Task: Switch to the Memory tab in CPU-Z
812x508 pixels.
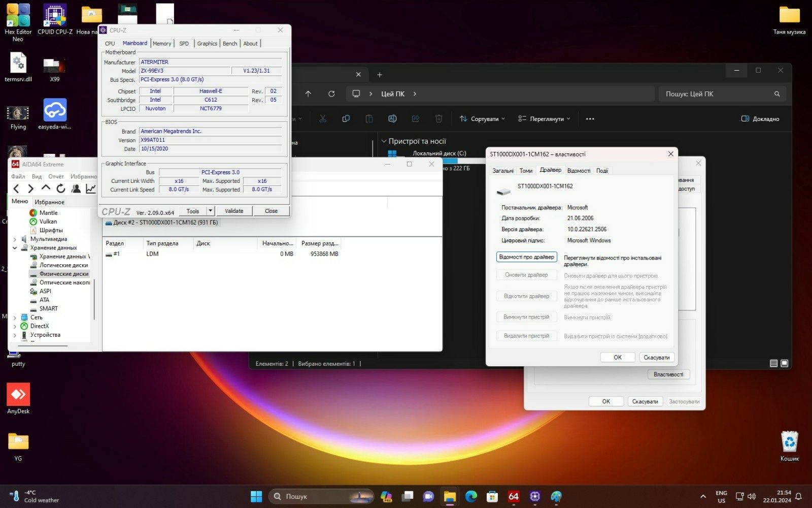Action: (x=162, y=44)
